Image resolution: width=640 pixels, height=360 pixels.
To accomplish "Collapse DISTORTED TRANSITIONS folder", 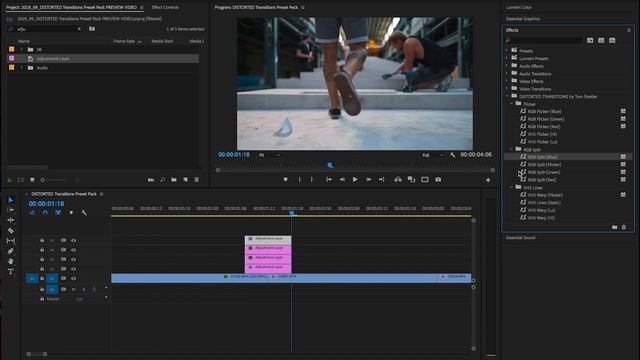I will 507,96.
